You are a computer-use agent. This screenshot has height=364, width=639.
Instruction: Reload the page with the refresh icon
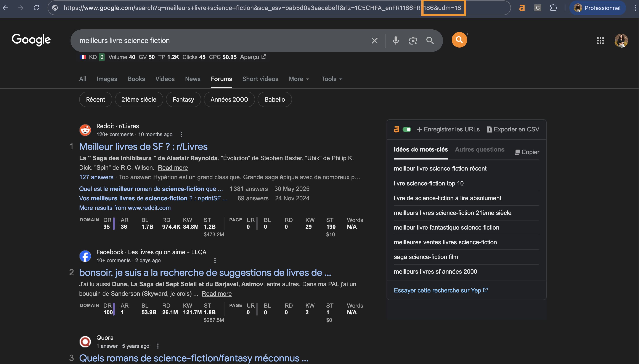(37, 8)
